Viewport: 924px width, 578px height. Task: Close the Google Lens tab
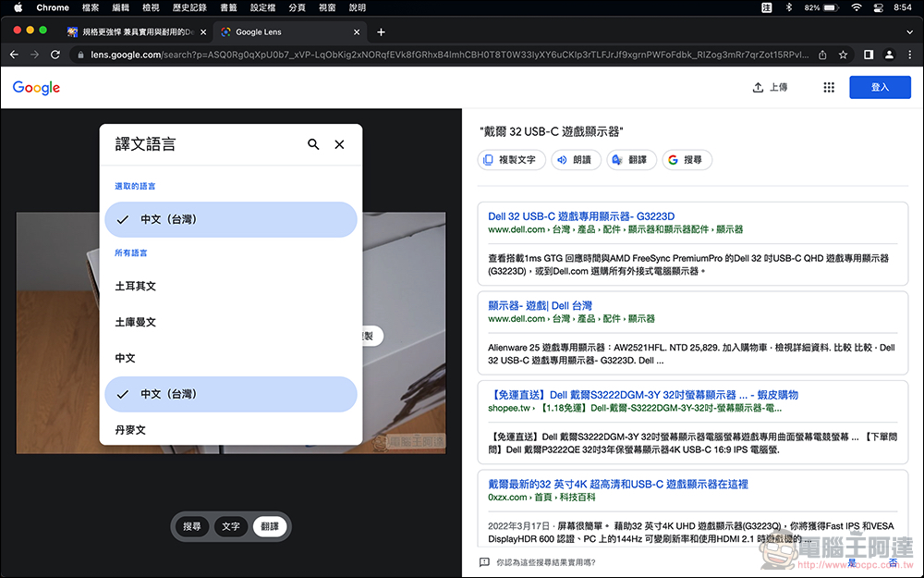point(357,31)
